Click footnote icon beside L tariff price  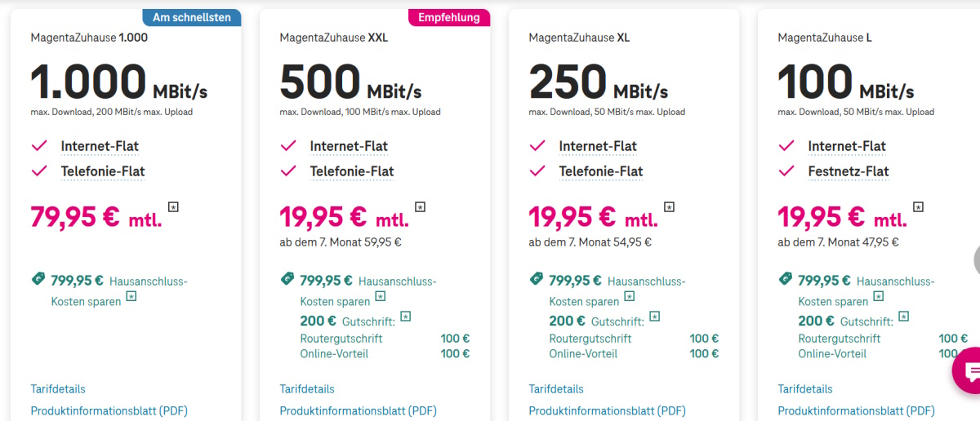coord(918,206)
